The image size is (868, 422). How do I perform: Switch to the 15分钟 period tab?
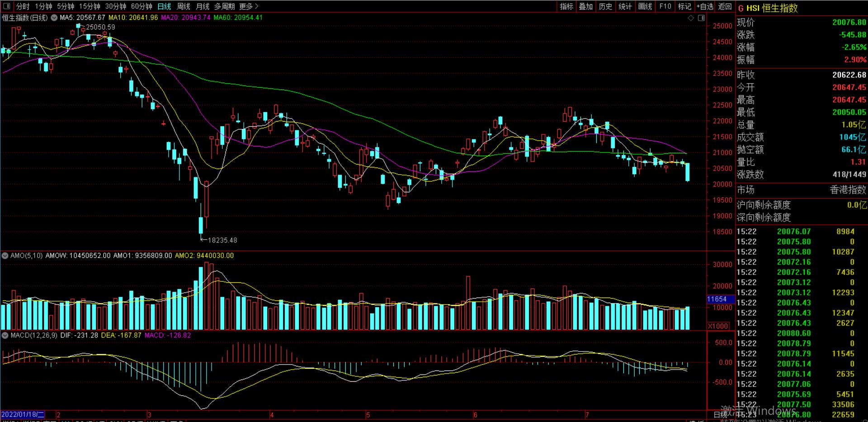[90, 6]
